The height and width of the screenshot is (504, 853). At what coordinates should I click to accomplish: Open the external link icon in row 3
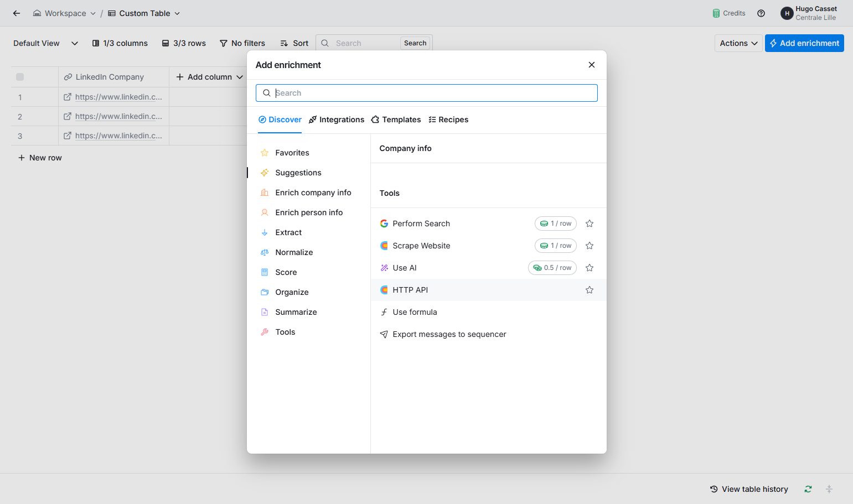[x=68, y=136]
